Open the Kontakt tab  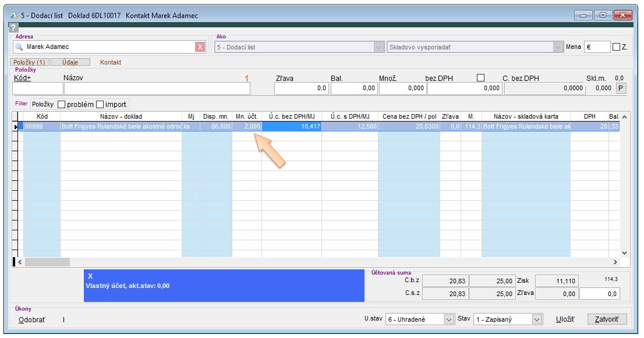click(111, 62)
